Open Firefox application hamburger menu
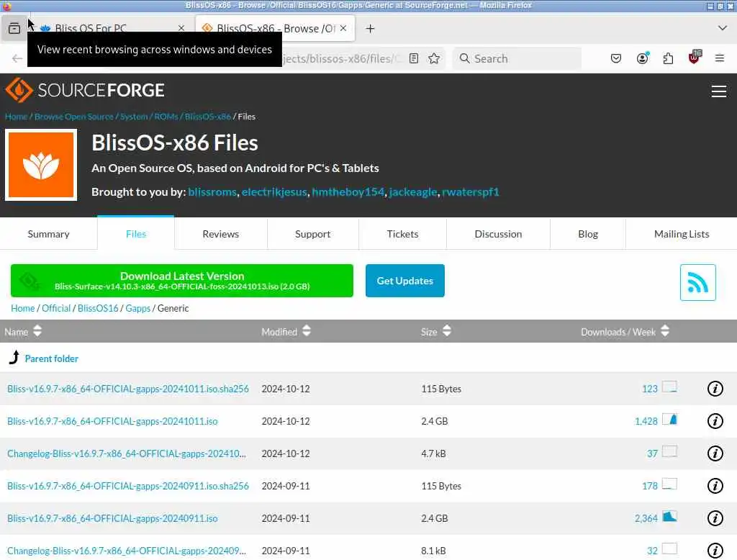The image size is (737, 560). [719, 58]
